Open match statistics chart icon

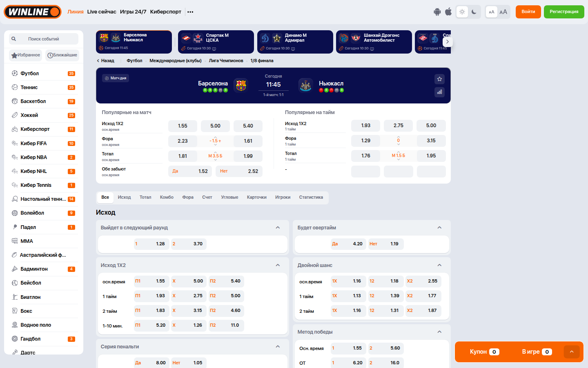coord(439,92)
